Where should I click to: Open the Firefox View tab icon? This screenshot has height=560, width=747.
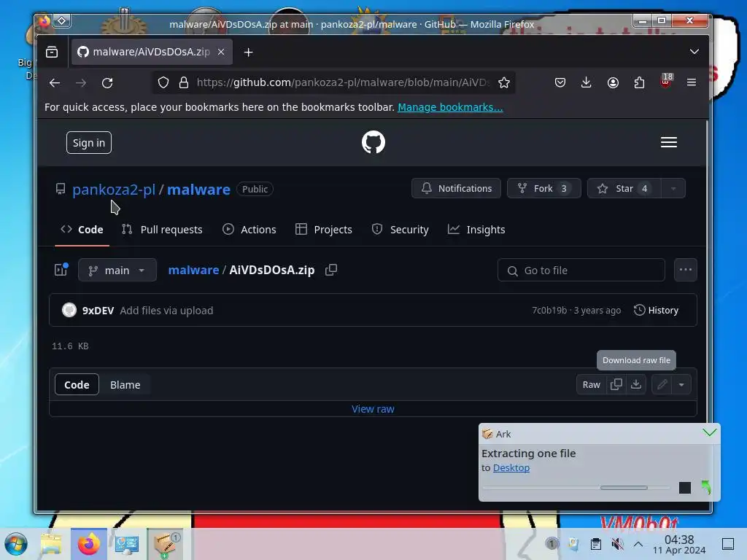click(52, 52)
